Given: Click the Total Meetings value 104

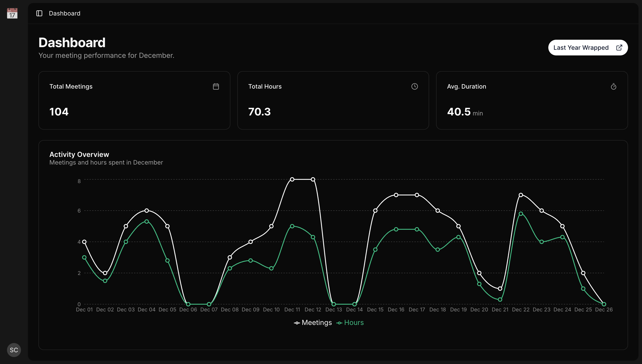Looking at the screenshot, I should pyautogui.click(x=59, y=112).
